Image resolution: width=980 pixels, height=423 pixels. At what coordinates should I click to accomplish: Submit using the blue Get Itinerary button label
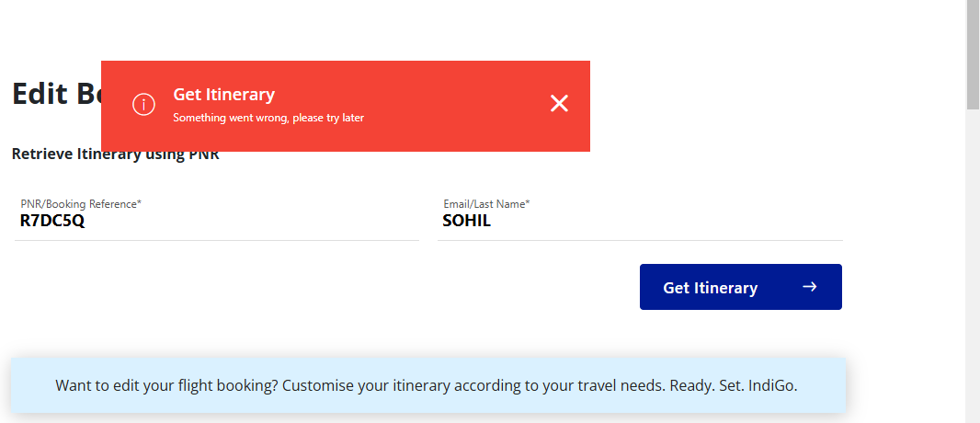coord(710,288)
